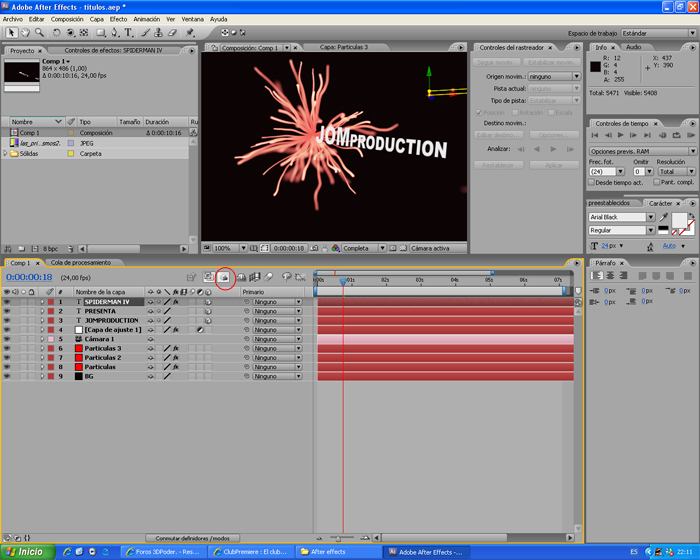Select the Type text tool

tap(129, 33)
